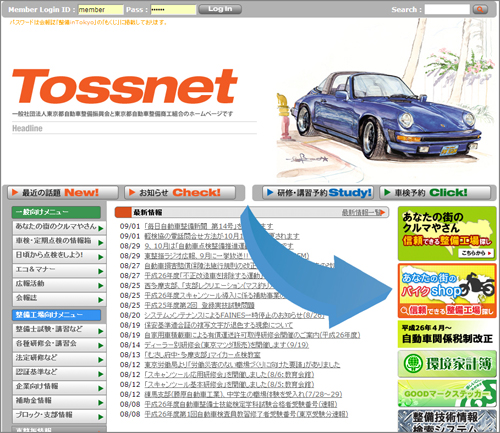
Task: Click 整備工場向けメニュー blue header
Action: point(56,315)
